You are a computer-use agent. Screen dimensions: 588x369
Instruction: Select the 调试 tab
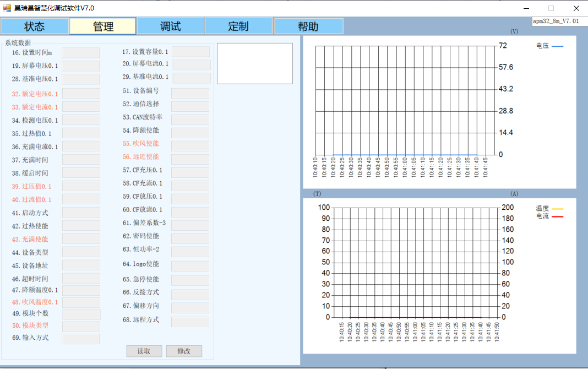[171, 26]
